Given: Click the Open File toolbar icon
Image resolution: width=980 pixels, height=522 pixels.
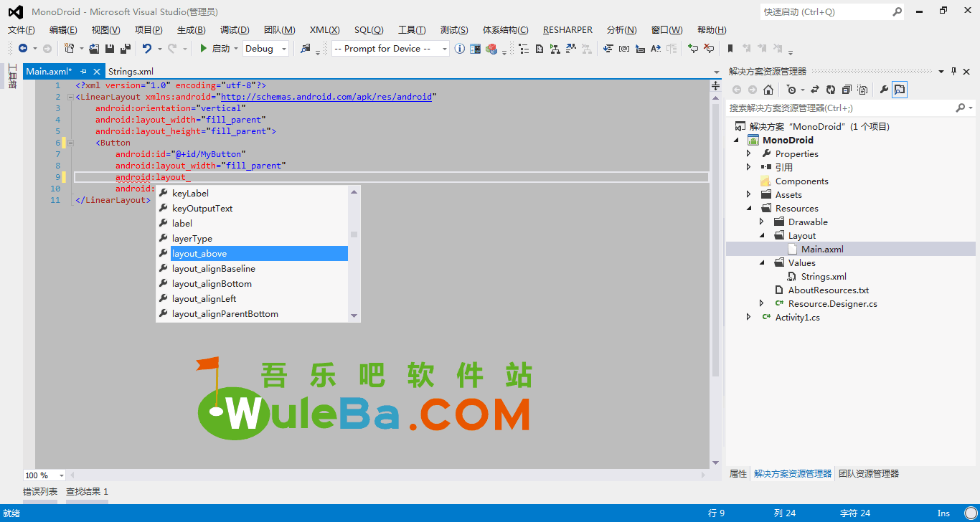Looking at the screenshot, I should pyautogui.click(x=94, y=49).
